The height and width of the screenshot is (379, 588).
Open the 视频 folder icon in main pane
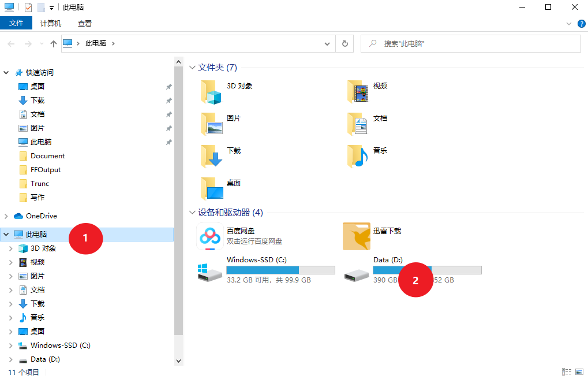[x=358, y=92]
